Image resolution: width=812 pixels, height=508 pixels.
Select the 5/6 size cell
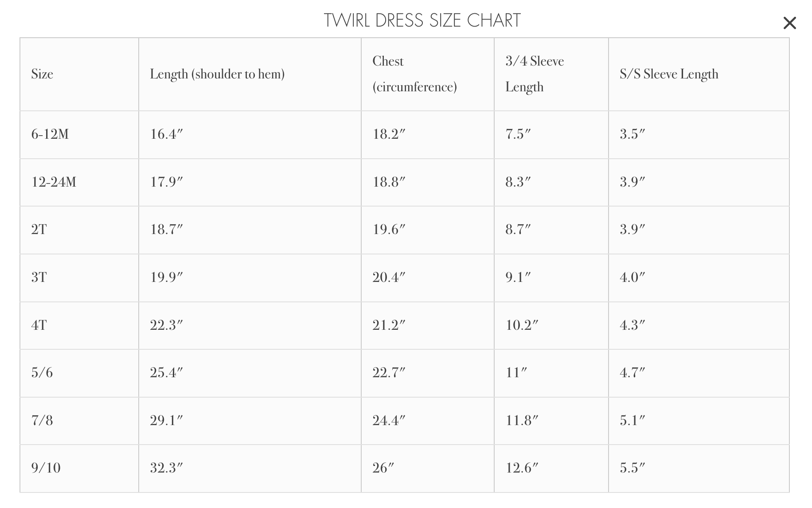(x=42, y=373)
